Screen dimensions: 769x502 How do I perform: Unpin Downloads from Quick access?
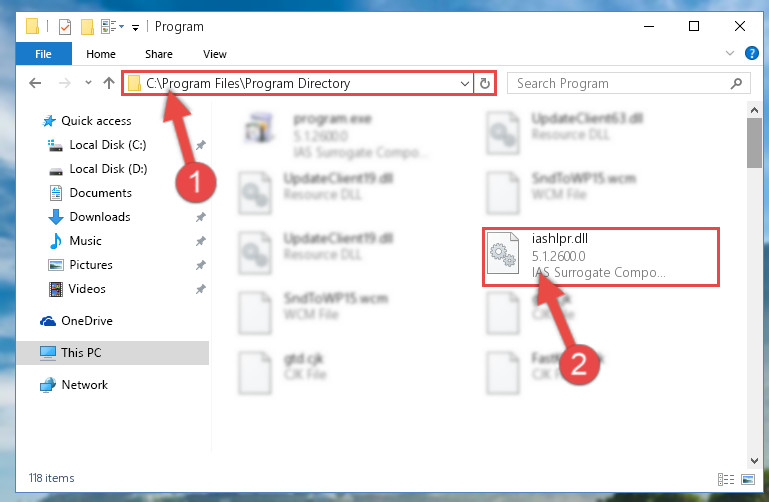pyautogui.click(x=201, y=217)
